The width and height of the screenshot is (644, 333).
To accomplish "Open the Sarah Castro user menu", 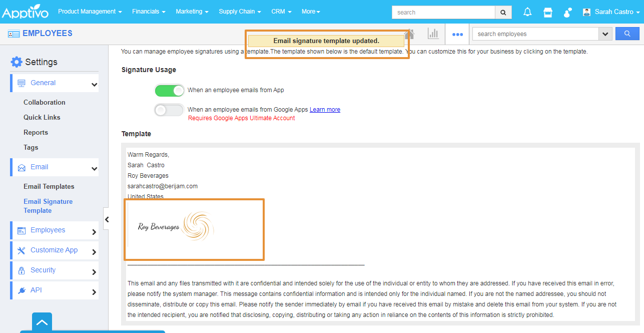I will (611, 12).
